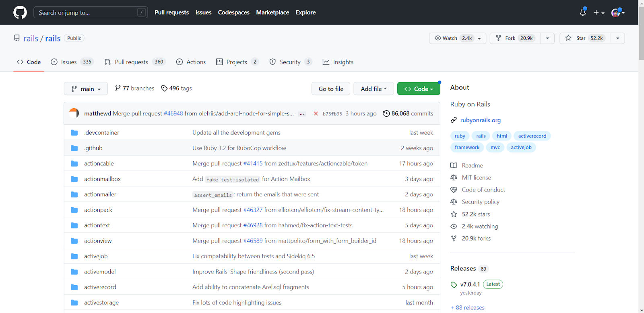The image size is (644, 313).
Task: Open v7.0.4.1 latest release
Action: [x=470, y=284]
